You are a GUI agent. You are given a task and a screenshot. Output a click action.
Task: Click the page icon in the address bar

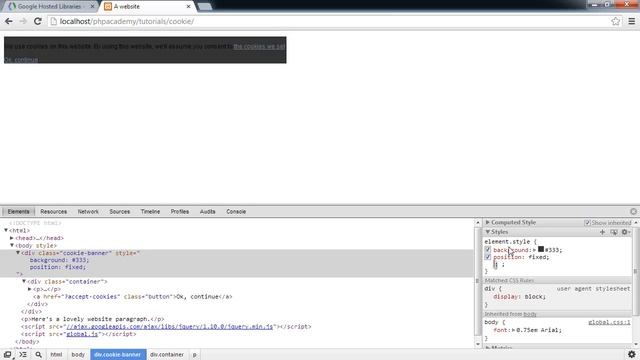tap(53, 21)
